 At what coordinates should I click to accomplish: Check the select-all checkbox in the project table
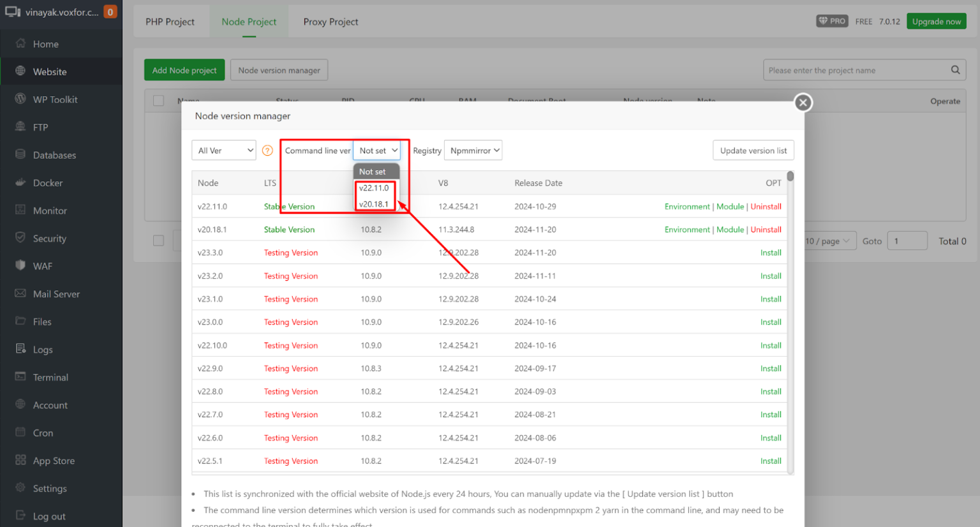[x=158, y=100]
